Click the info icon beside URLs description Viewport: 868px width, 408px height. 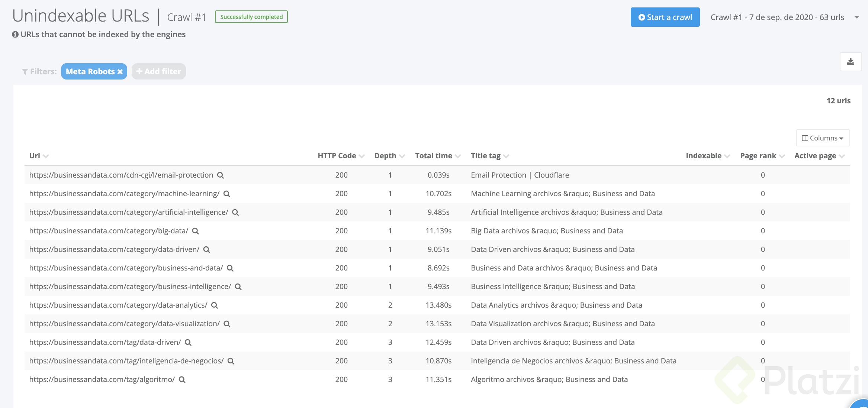point(15,35)
